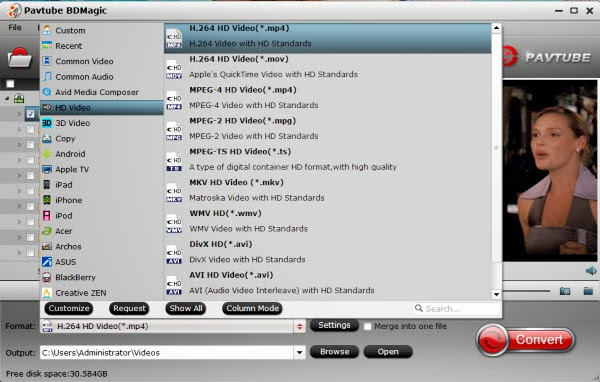Select the HD Video category
600x382 pixels.
(x=102, y=108)
